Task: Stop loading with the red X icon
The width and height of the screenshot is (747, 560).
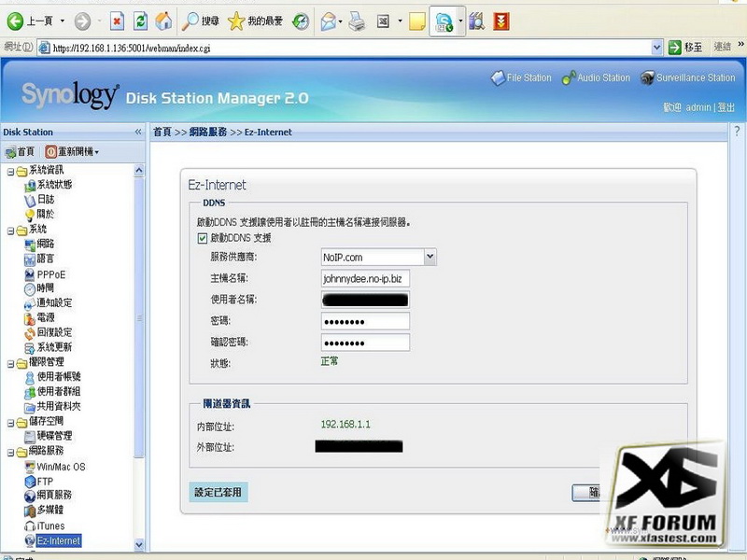Action: (117, 21)
